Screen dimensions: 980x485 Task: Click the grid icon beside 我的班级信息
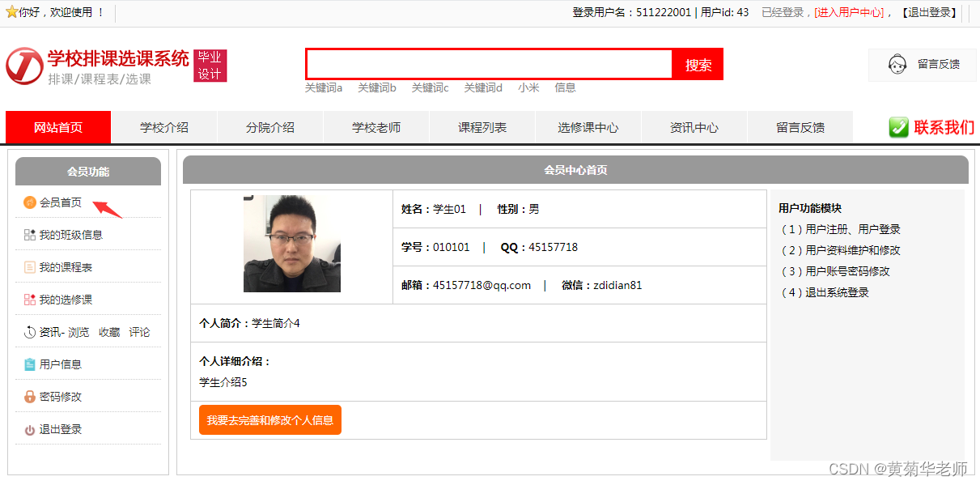pos(30,235)
